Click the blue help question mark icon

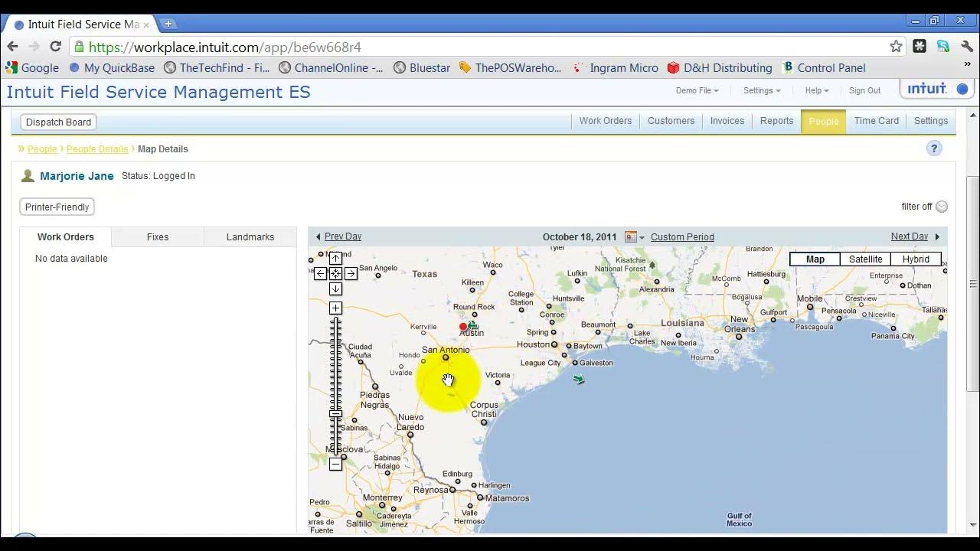point(934,148)
